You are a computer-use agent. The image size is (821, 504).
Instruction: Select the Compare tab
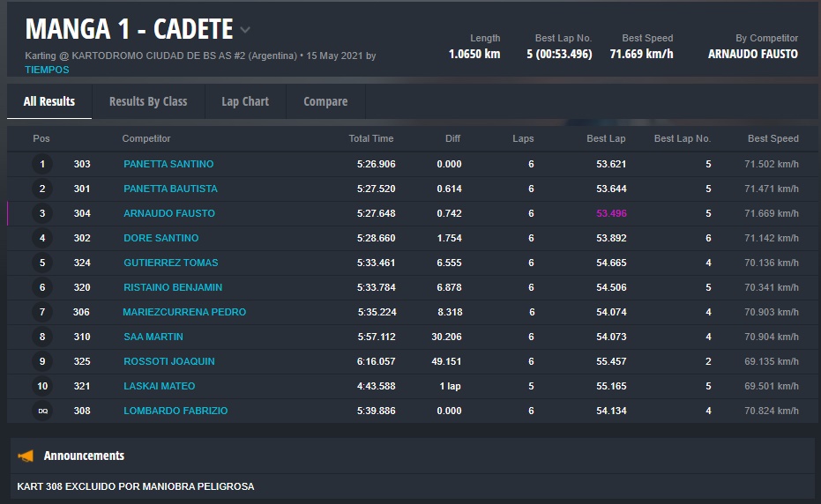(325, 101)
